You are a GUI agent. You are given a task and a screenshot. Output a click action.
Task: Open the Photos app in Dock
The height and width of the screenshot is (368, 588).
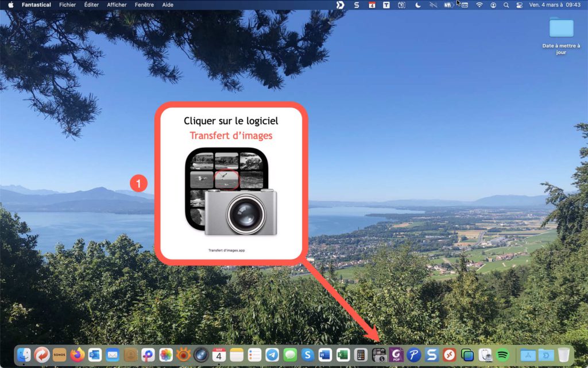coord(166,355)
